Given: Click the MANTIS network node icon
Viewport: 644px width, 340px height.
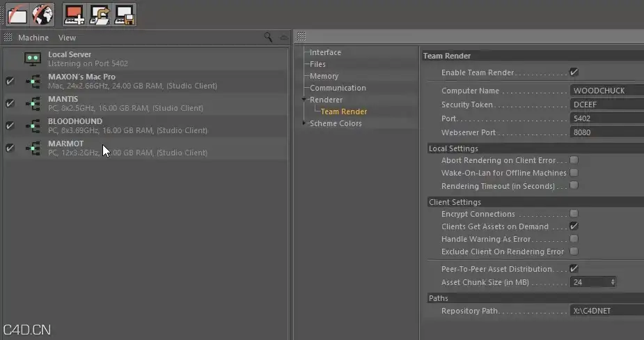Looking at the screenshot, I should [x=33, y=104].
